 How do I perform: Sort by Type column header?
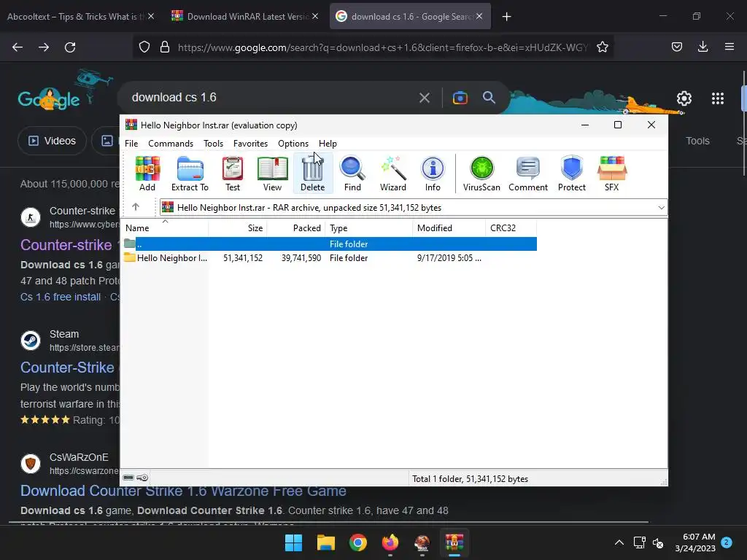(x=368, y=228)
